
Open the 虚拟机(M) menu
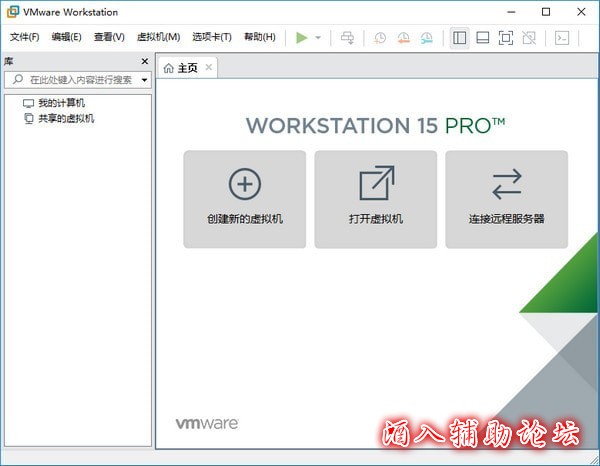click(x=158, y=38)
